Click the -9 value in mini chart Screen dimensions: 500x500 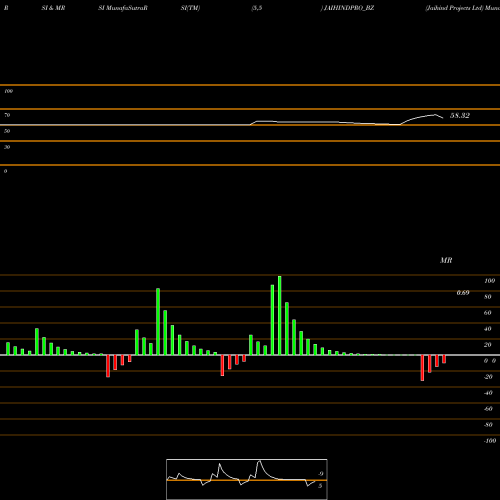320,474
